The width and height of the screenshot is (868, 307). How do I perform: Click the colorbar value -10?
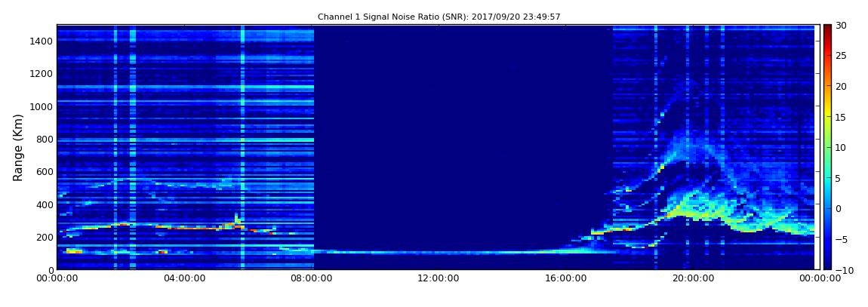(x=842, y=269)
